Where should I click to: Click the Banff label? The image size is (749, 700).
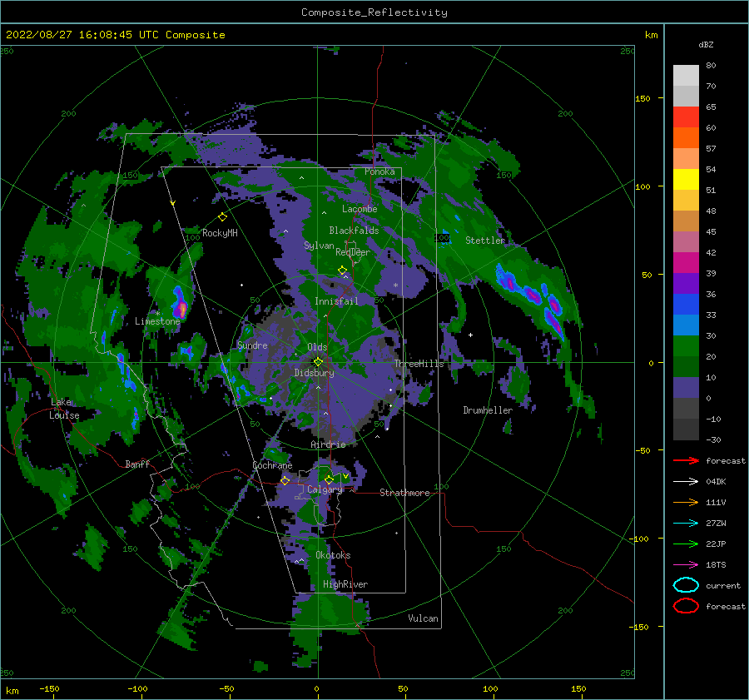click(137, 464)
